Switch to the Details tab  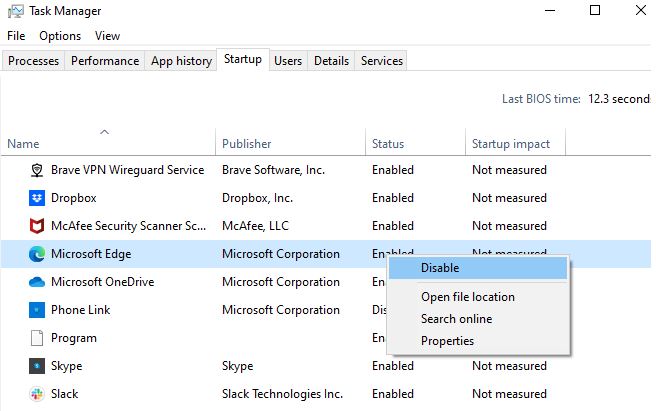point(331,61)
